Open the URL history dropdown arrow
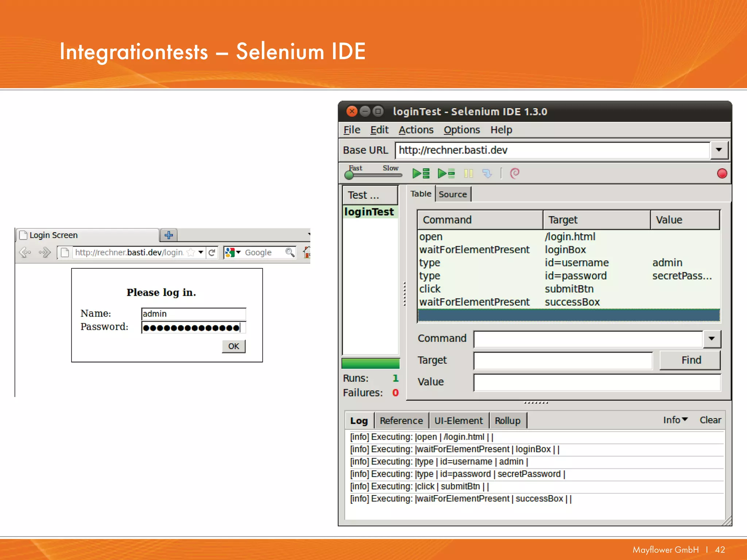 click(201, 252)
